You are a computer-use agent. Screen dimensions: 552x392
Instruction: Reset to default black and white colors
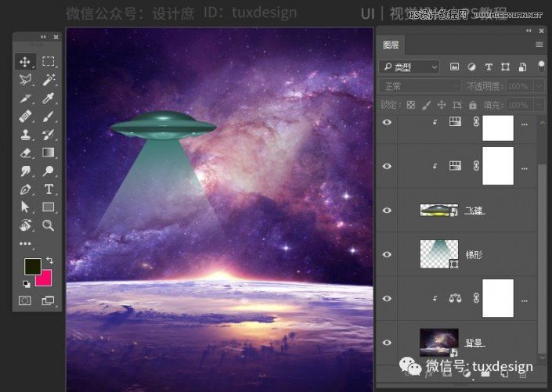click(27, 283)
